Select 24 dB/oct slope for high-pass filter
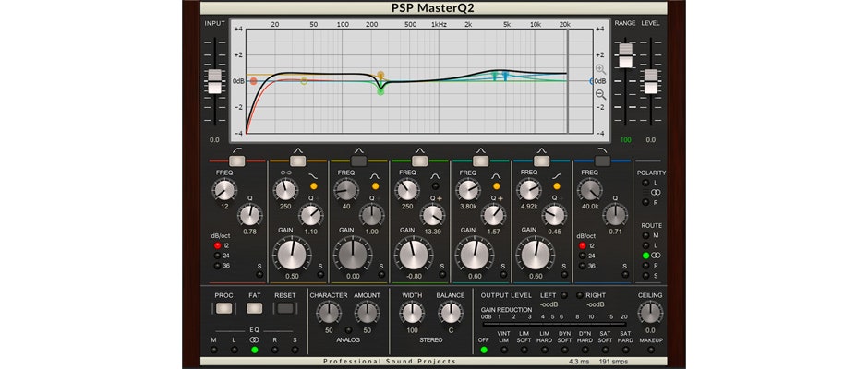This screenshot has height=369, width=868. click(x=217, y=256)
